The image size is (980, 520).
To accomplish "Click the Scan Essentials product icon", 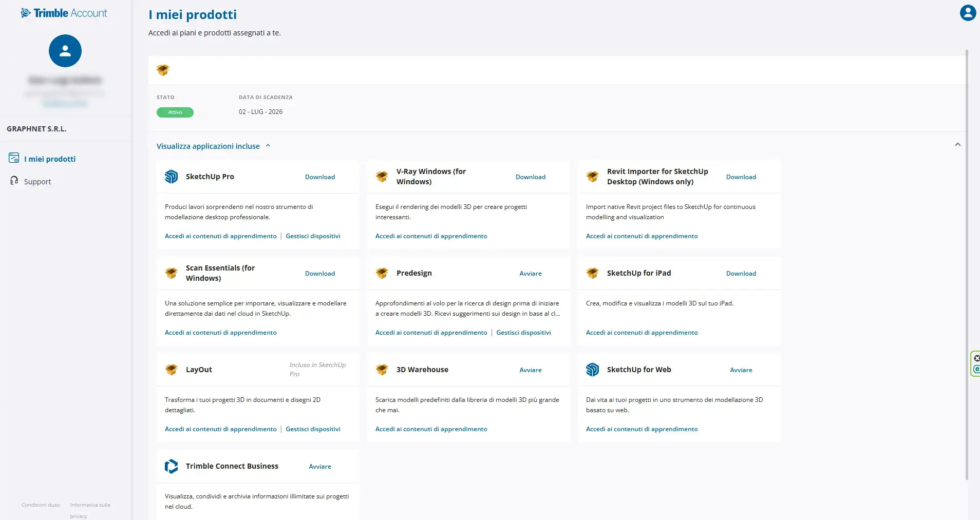I will pyautogui.click(x=171, y=273).
